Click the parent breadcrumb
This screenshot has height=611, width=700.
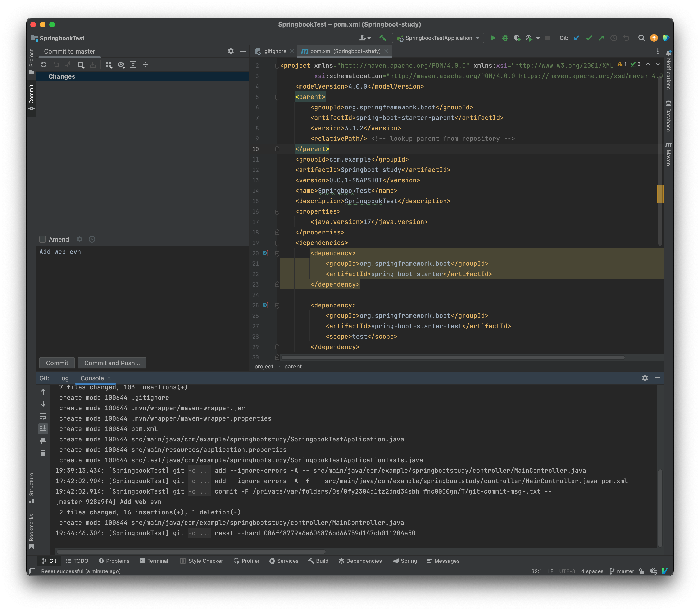(293, 367)
